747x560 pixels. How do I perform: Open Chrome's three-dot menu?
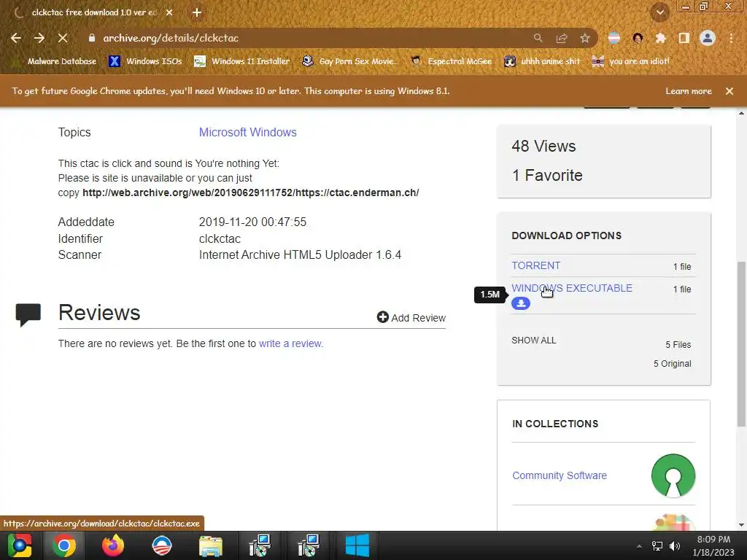coord(731,38)
